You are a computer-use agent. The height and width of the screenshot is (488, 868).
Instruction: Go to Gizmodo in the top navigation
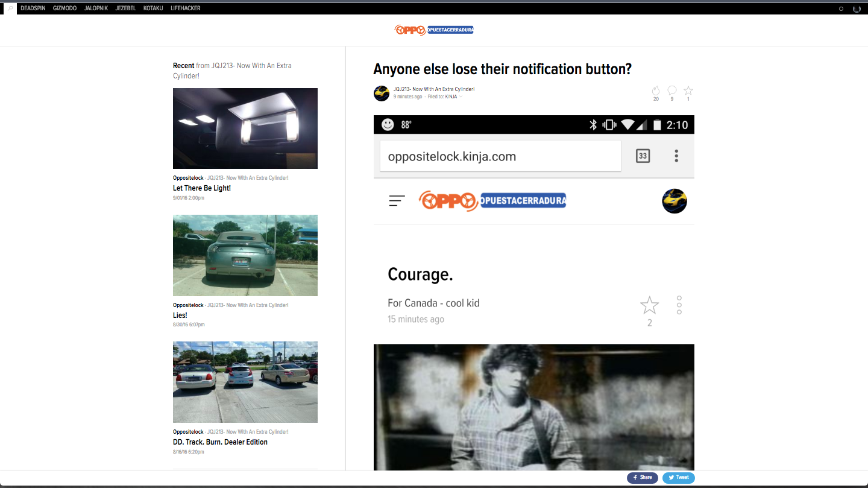click(x=65, y=8)
